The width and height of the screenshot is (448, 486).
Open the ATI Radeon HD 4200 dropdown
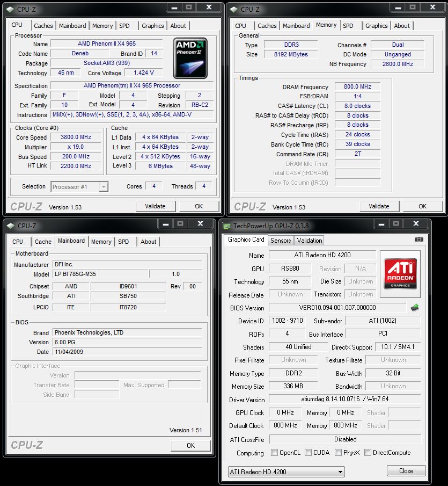[x=286, y=472]
